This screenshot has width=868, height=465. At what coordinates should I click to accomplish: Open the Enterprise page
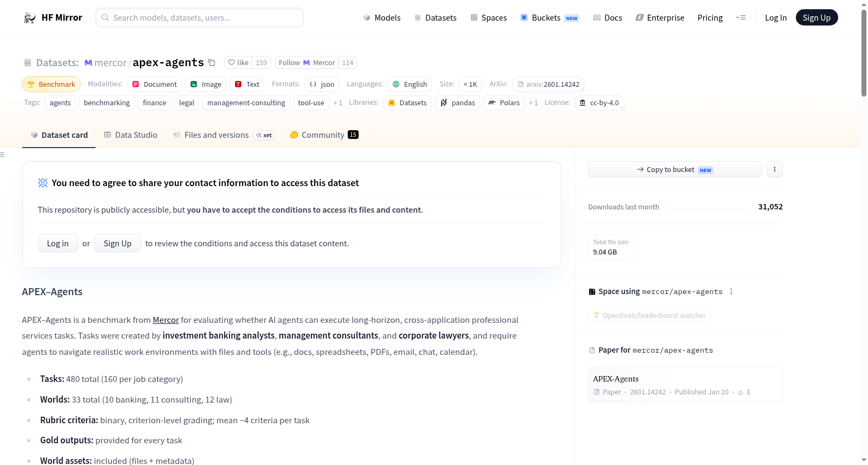tap(660, 18)
